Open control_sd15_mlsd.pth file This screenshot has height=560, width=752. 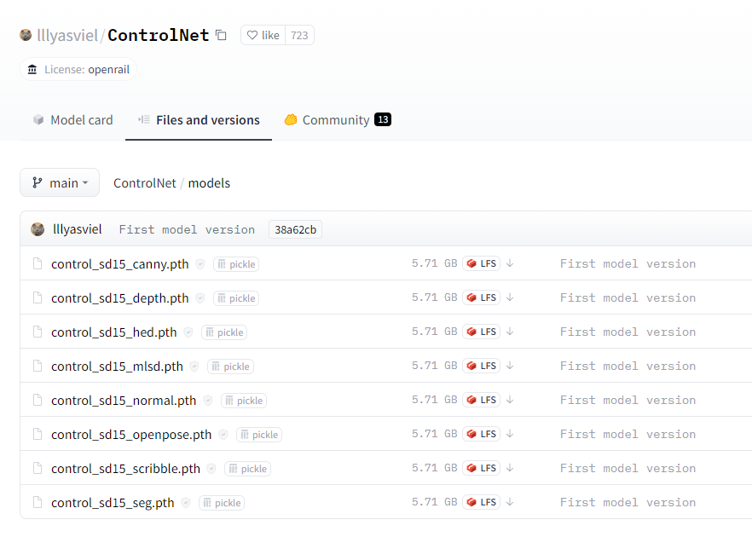(x=117, y=367)
